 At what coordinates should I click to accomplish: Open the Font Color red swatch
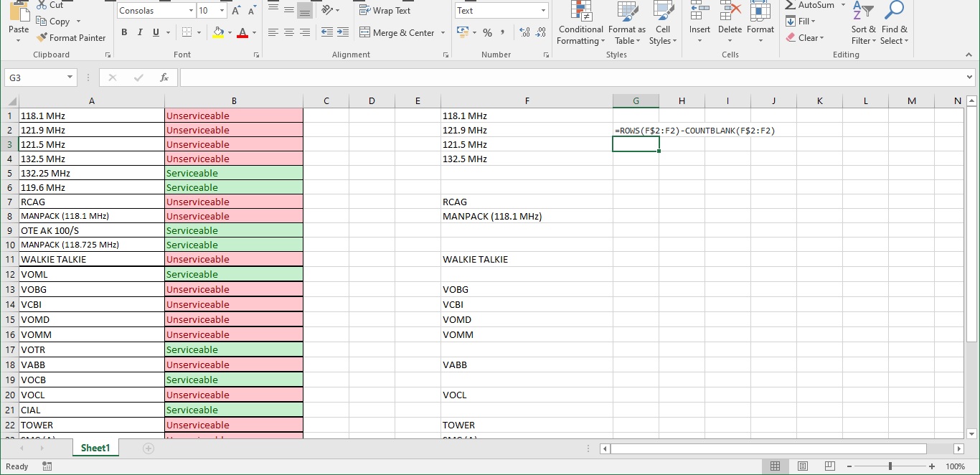pyautogui.click(x=243, y=32)
